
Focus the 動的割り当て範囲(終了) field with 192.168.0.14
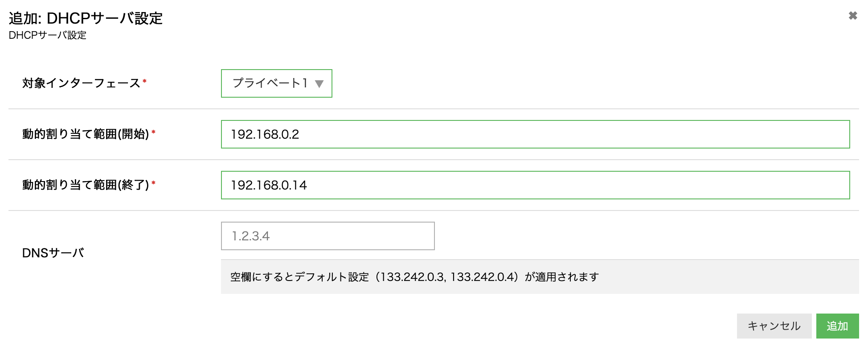click(536, 185)
